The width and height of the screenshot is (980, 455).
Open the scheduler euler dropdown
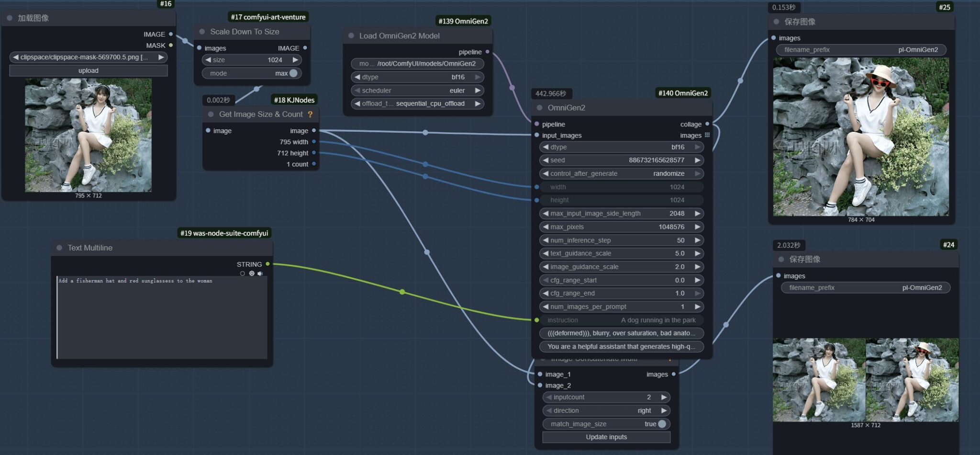[x=417, y=91]
